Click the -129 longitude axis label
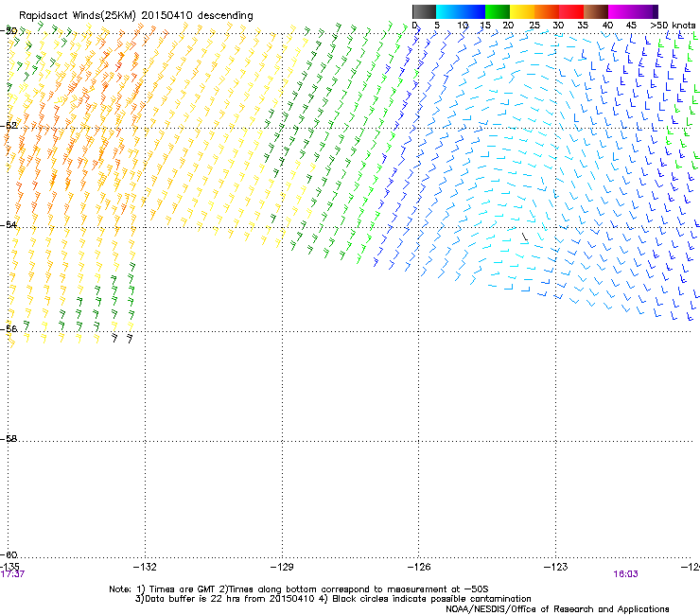 pos(282,567)
